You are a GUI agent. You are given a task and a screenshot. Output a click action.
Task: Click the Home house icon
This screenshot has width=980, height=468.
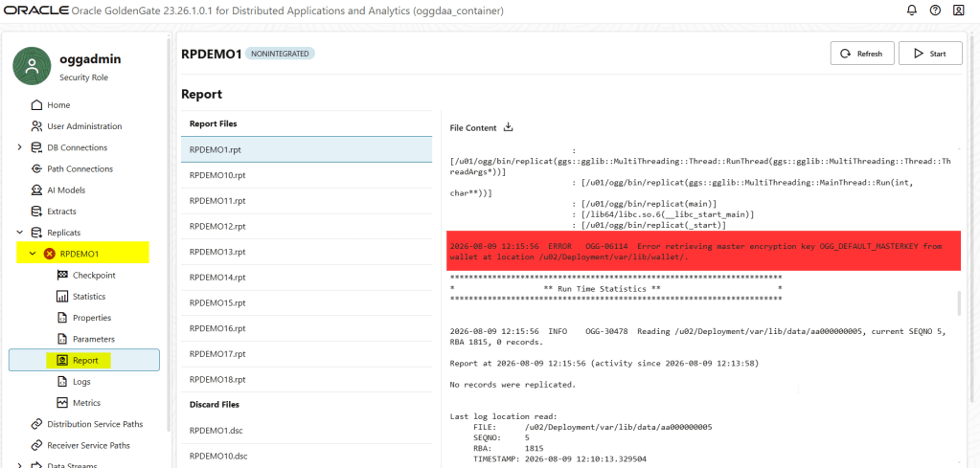tap(36, 105)
